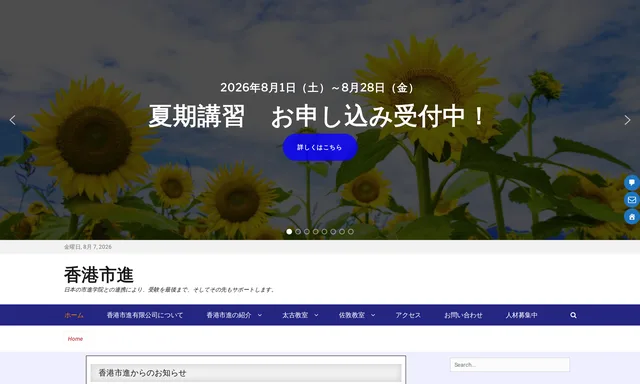Click the 香港市進 site title
Screen dimensions: 640x384
point(99,275)
